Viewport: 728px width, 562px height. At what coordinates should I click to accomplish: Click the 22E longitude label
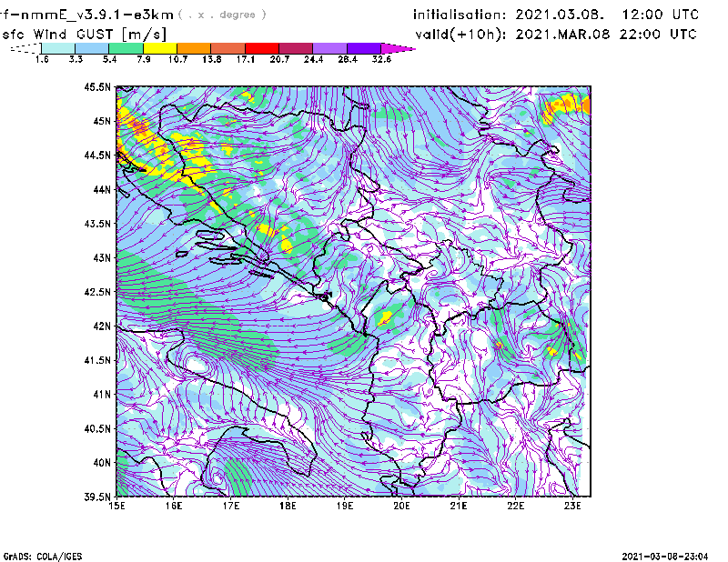coord(515,506)
